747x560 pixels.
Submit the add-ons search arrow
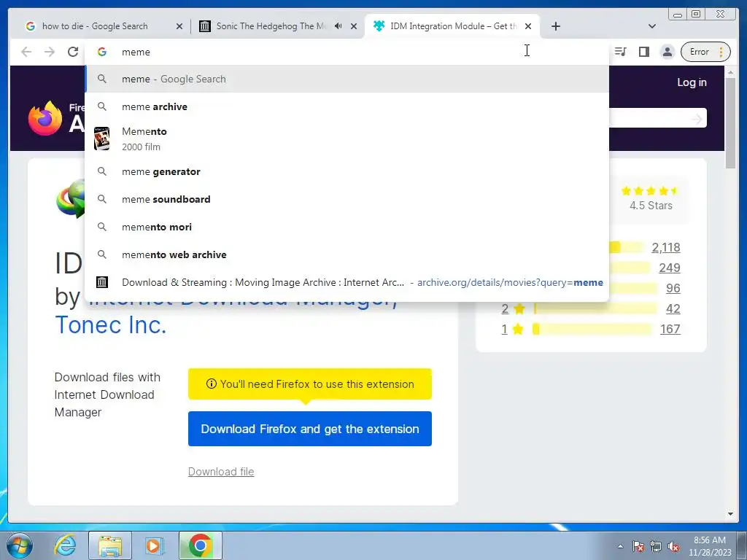click(x=697, y=118)
